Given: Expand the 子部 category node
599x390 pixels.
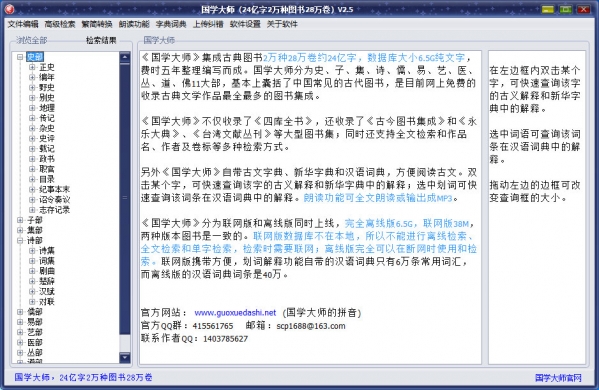Looking at the screenshot, I should point(20,220).
